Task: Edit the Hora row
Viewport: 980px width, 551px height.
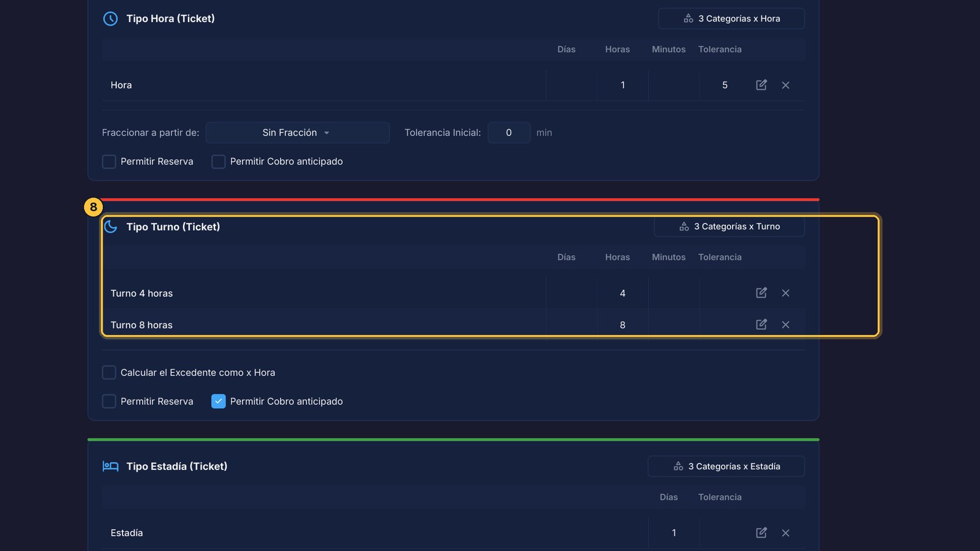Action: [761, 85]
